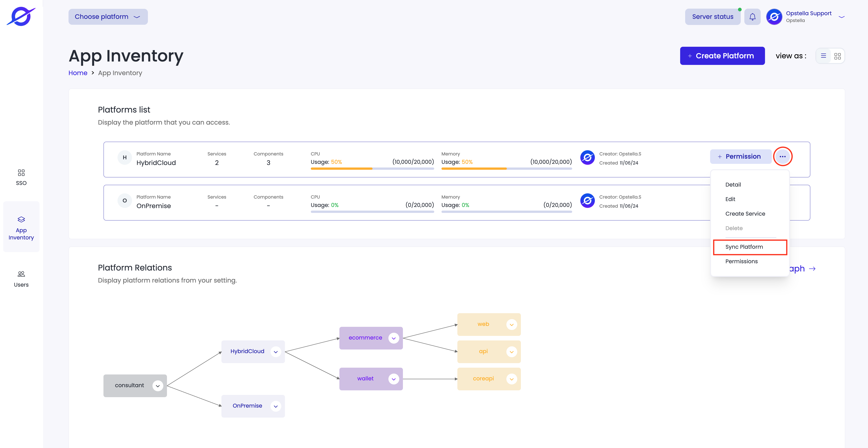Follow the Home breadcrumb link

point(78,73)
